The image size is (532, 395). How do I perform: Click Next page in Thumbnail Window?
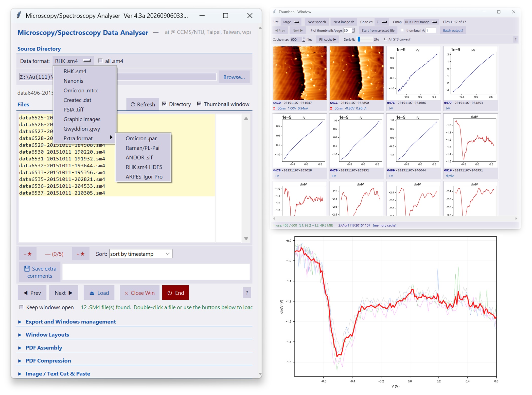(297, 30)
